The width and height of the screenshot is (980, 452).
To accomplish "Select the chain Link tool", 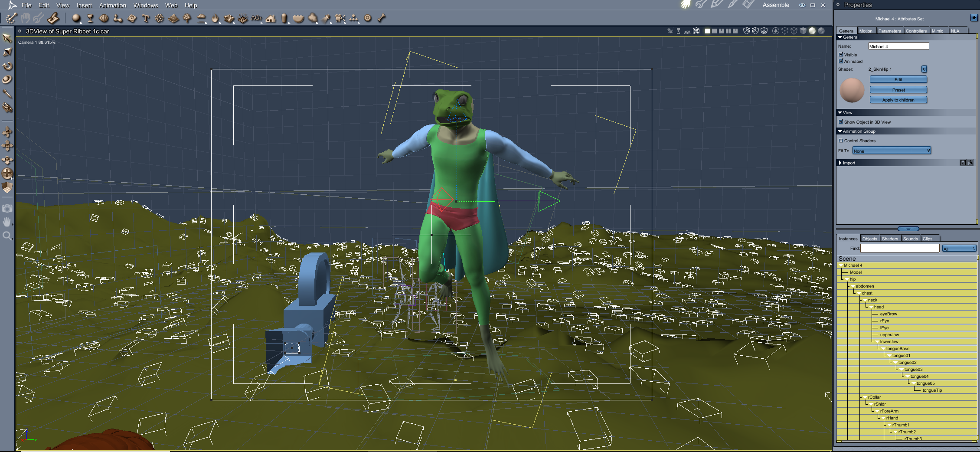I will [7, 108].
